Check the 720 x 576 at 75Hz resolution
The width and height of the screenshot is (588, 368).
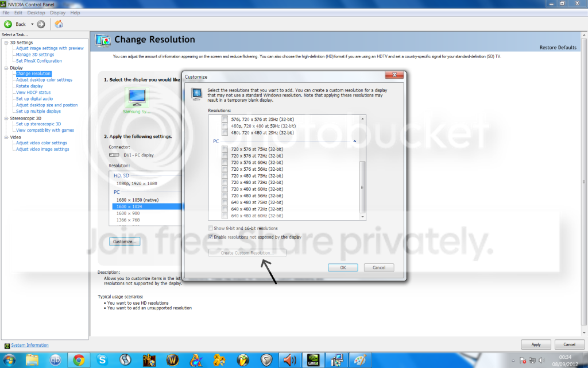225,149
